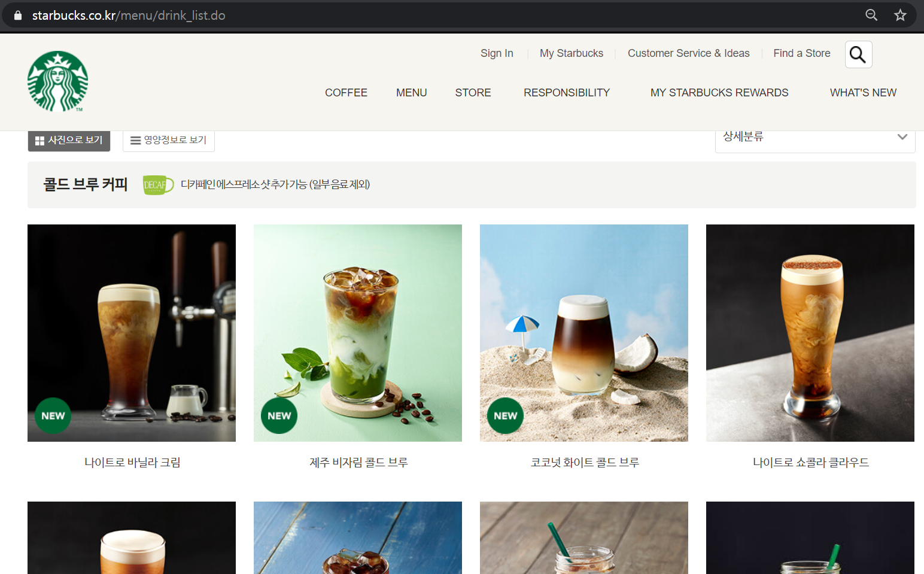Click the 제주 비자림 콜드 브루 name text

[x=358, y=463]
